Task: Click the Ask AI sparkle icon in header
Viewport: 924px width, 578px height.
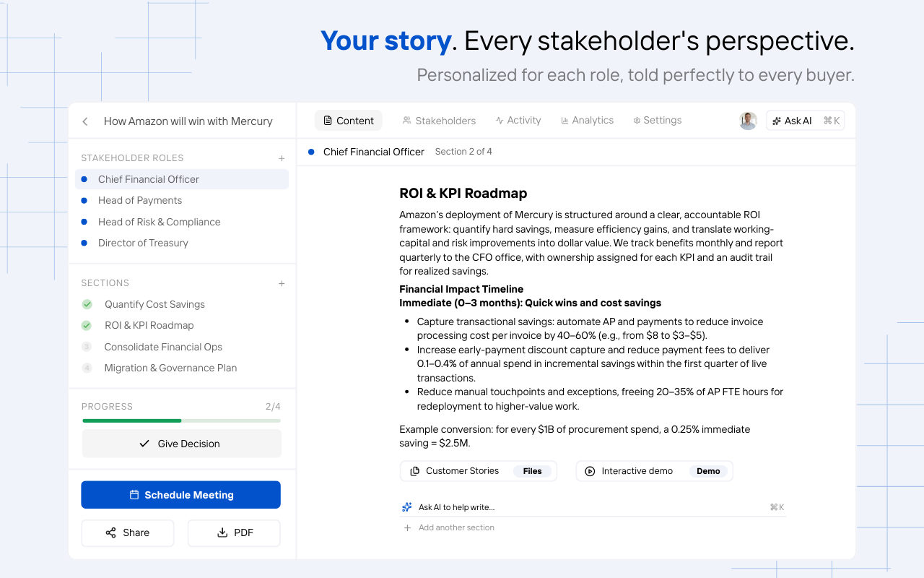Action: click(777, 121)
